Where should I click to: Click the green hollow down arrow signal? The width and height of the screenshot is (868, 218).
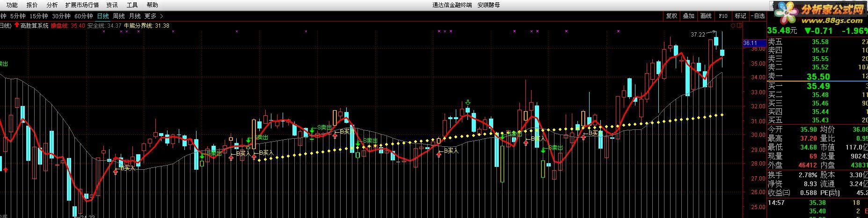467,103
